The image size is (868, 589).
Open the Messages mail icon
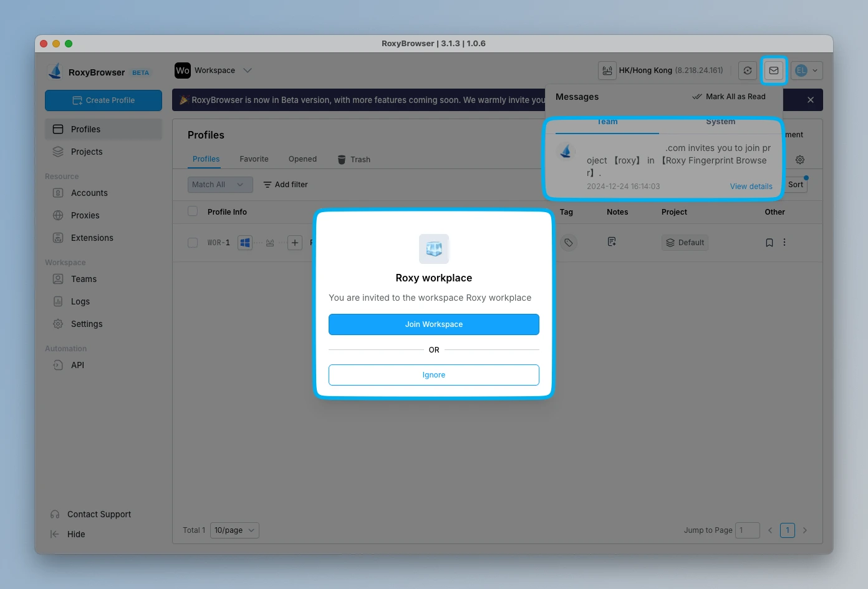[x=773, y=71]
